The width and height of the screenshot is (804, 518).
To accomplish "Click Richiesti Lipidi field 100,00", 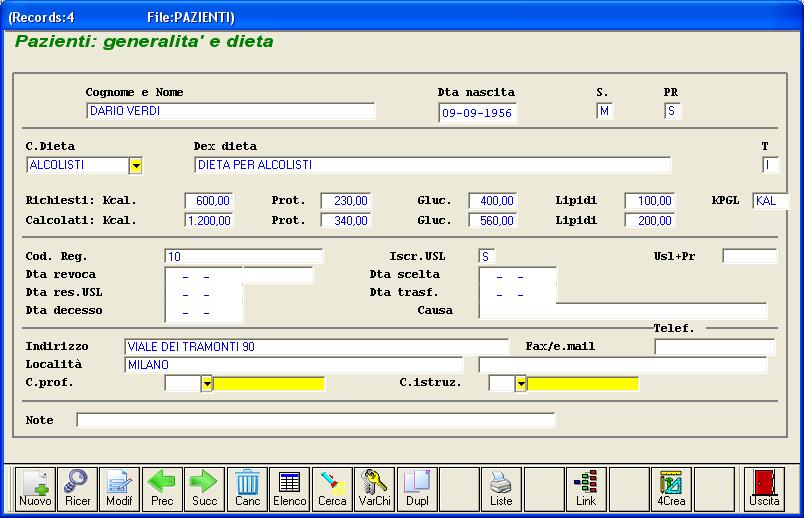I will click(x=650, y=201).
